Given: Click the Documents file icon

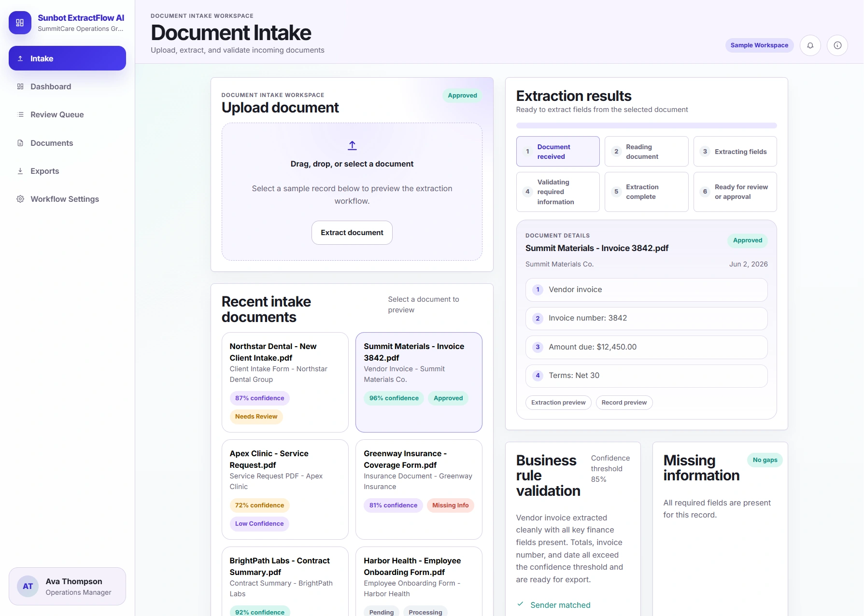Looking at the screenshot, I should [x=20, y=143].
